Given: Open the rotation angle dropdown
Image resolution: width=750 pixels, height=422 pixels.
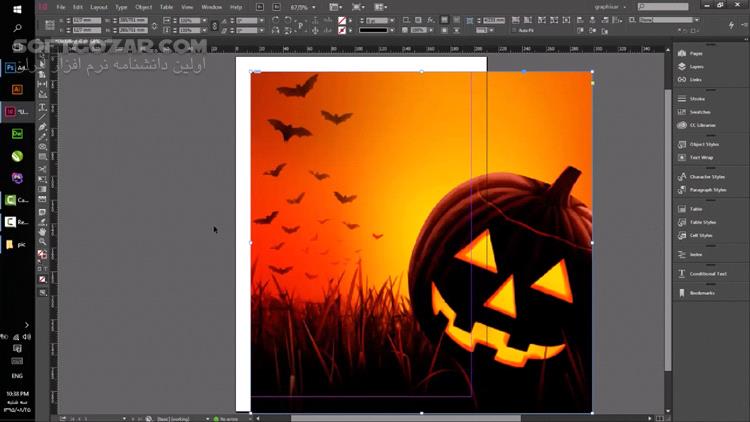Looking at the screenshot, I should pos(261,21).
